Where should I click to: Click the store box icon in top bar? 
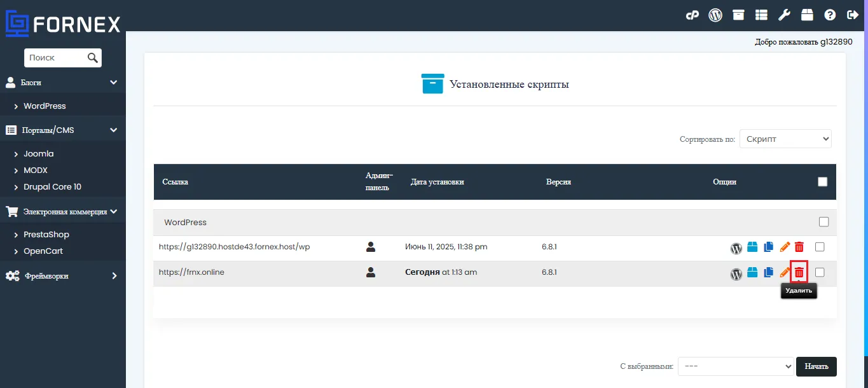pos(807,15)
